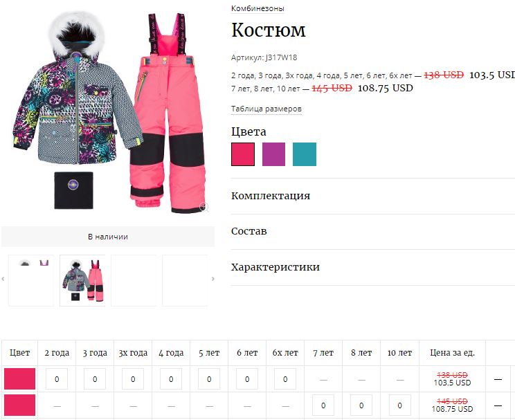Click pink color cell in second table row
The width and height of the screenshot is (515, 420).
(x=19, y=405)
